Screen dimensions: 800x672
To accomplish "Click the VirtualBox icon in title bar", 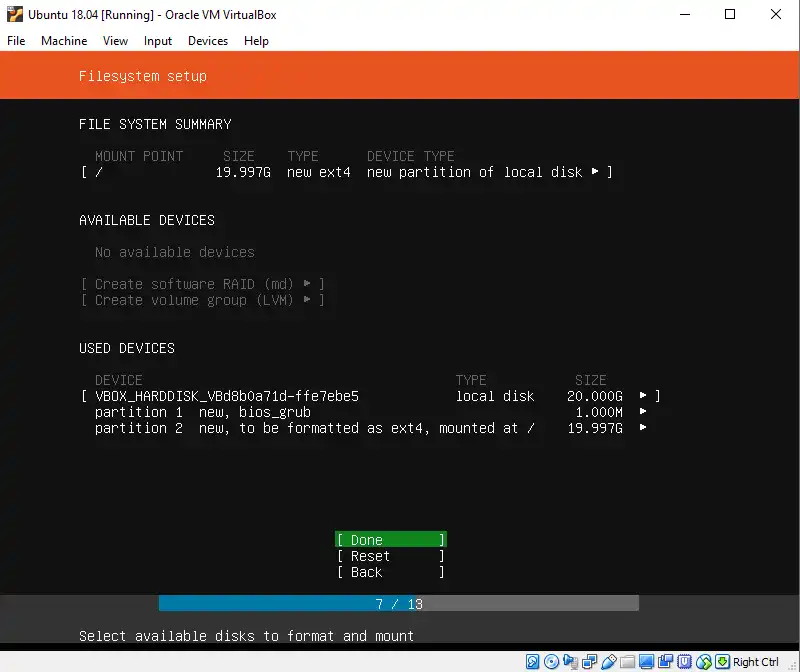I will tap(14, 15).
